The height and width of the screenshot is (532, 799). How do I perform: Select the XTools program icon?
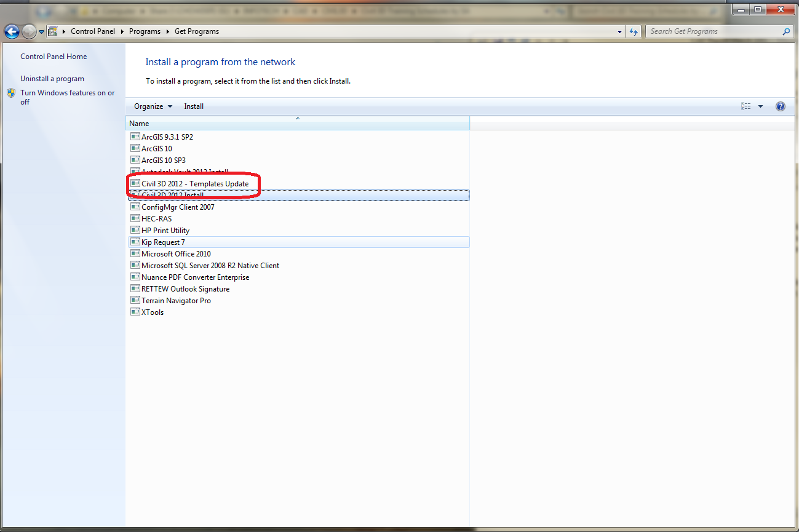point(152,312)
